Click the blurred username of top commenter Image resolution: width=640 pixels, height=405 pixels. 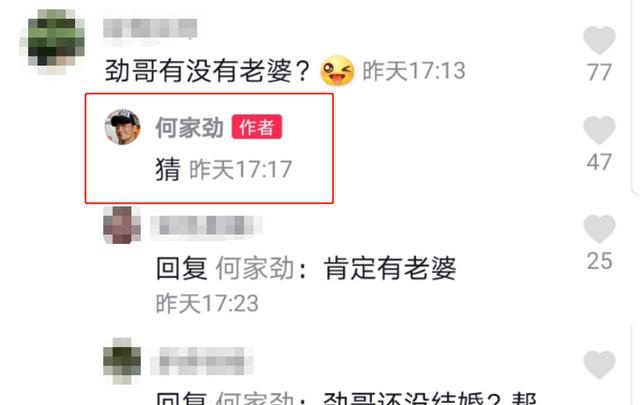pyautogui.click(x=150, y=28)
